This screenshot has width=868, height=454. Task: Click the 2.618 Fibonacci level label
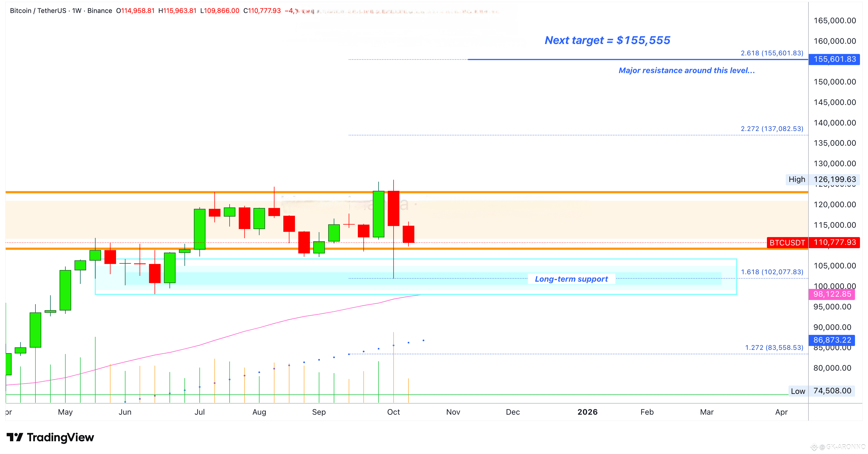coord(772,53)
